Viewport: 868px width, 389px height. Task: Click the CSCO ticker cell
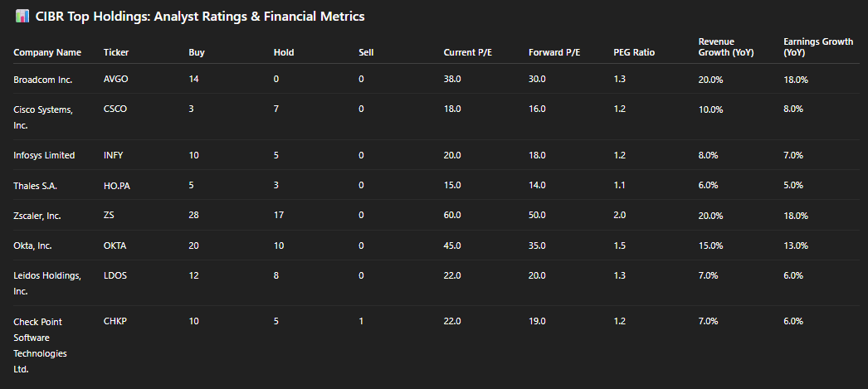point(115,109)
